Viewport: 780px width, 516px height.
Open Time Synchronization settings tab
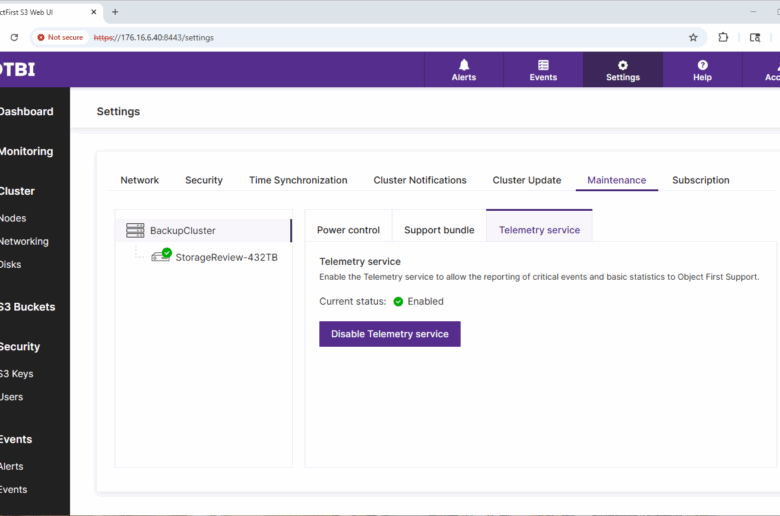pos(298,180)
